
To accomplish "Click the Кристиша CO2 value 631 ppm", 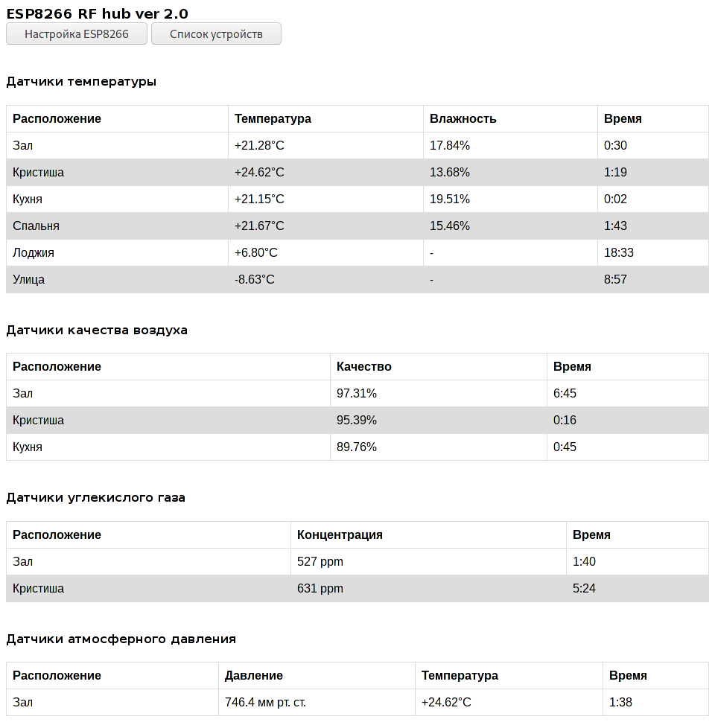I will [320, 589].
